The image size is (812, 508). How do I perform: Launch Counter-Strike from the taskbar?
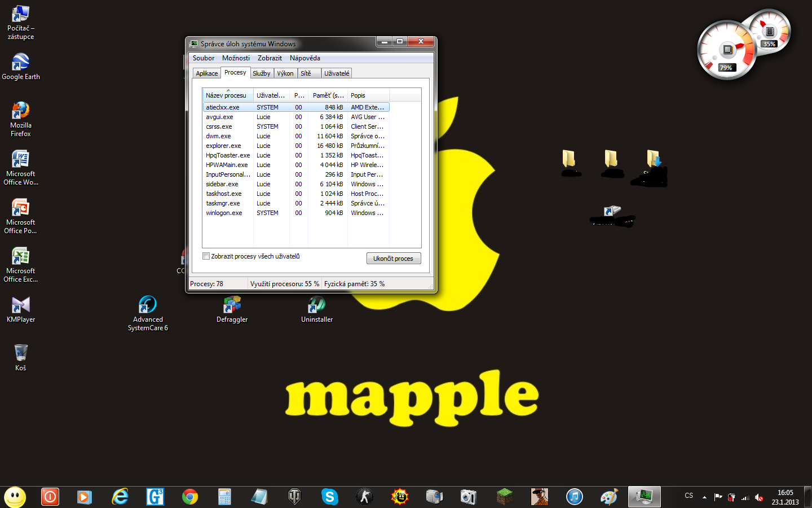point(365,497)
